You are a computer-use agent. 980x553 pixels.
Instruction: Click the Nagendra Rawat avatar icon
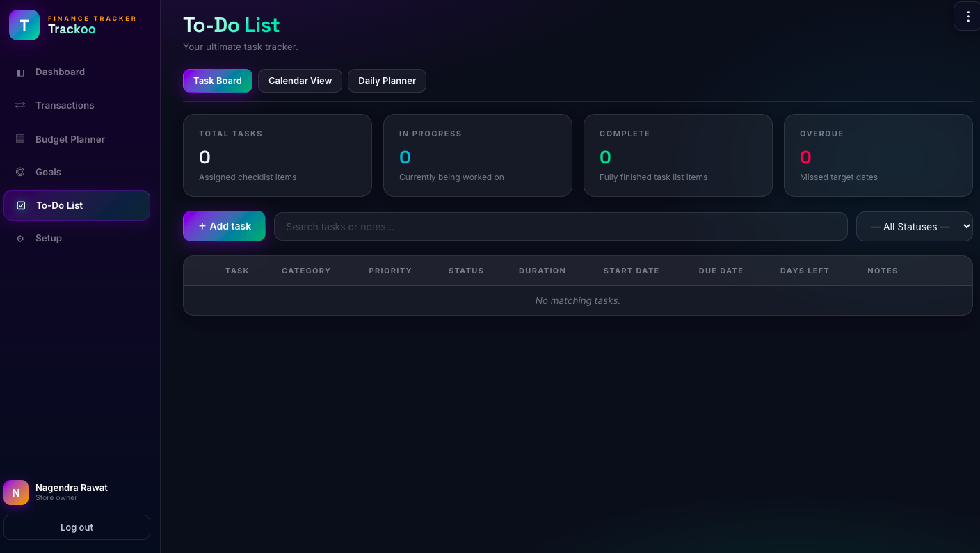click(16, 492)
